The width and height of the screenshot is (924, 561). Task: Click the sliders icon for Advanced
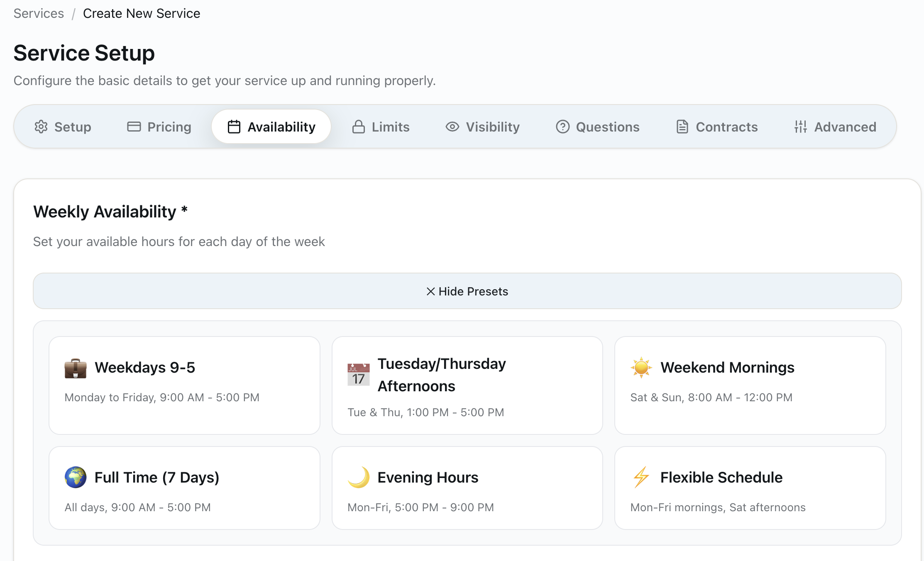[x=800, y=127]
